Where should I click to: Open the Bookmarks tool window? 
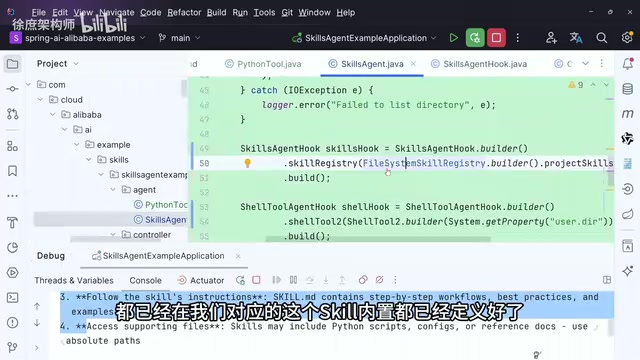(13, 171)
